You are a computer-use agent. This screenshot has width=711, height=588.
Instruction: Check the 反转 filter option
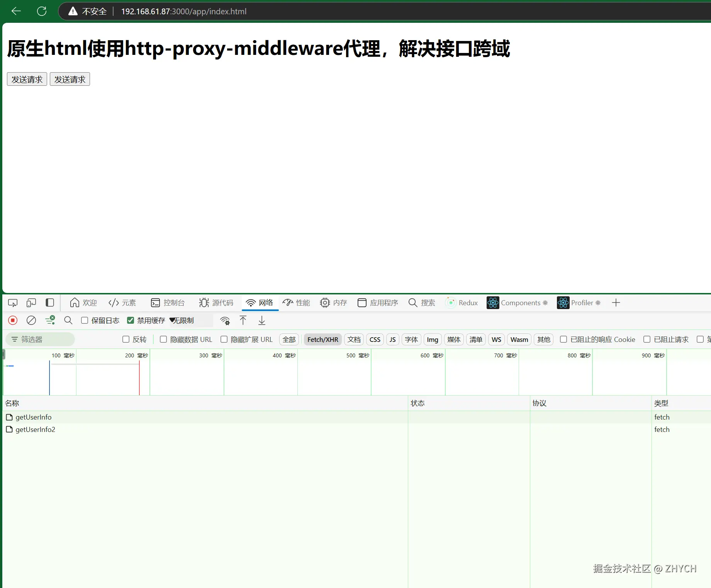(126, 339)
